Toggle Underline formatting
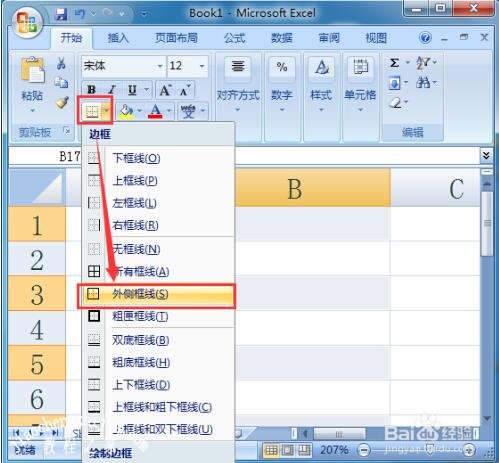Screen dimensions: 499x463 click(132, 90)
